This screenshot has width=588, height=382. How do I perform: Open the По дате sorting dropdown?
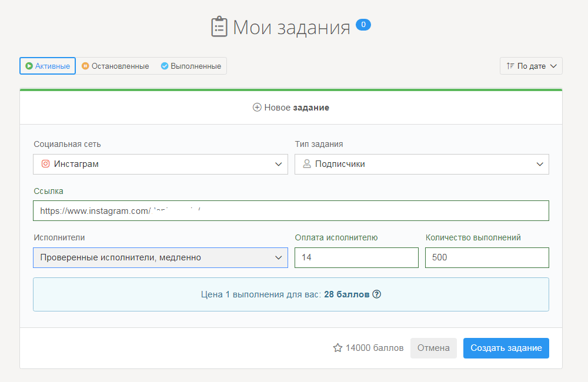531,66
